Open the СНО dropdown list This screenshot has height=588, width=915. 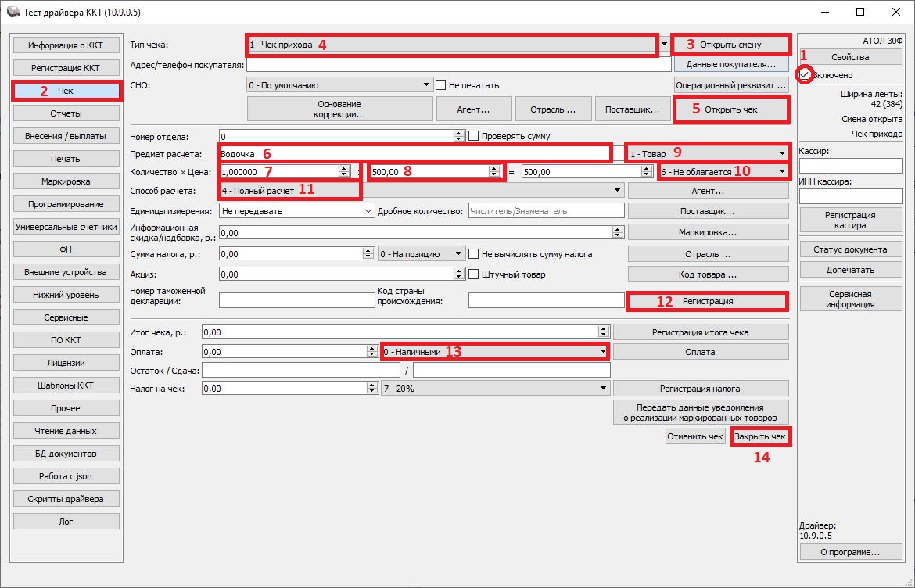(x=426, y=84)
